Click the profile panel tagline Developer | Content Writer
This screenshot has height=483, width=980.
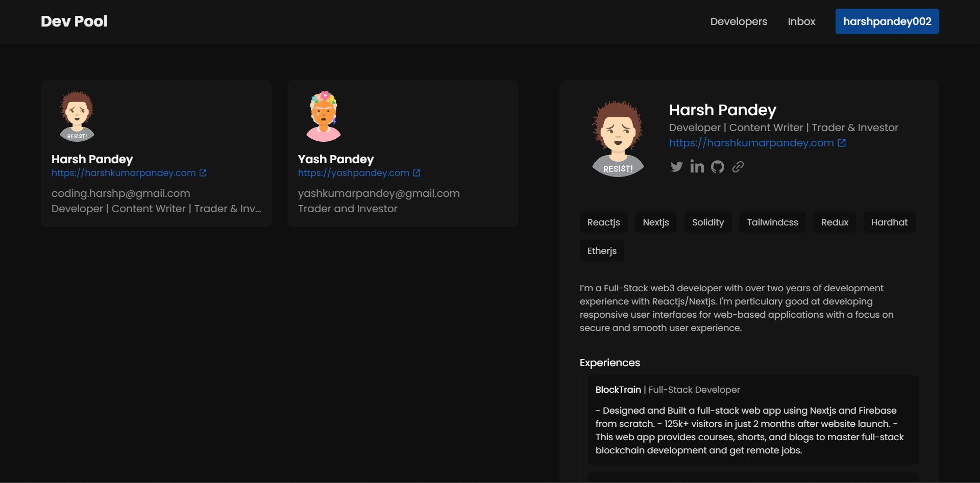(x=783, y=128)
